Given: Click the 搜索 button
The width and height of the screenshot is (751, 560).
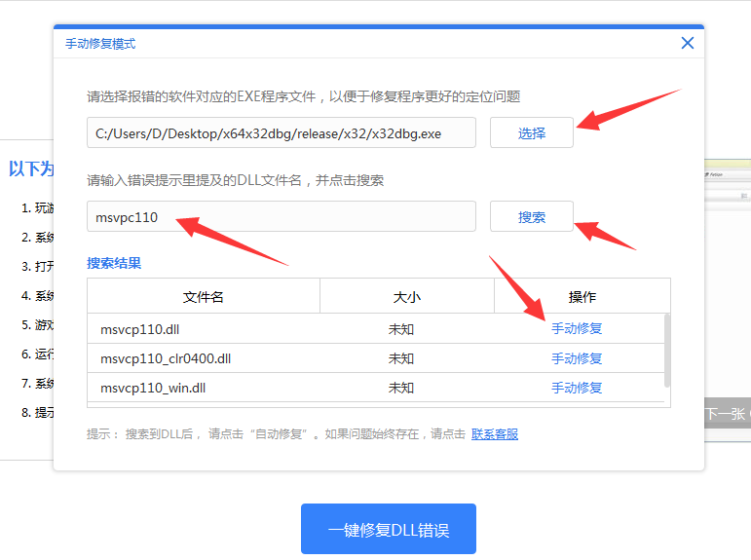Looking at the screenshot, I should [x=532, y=216].
